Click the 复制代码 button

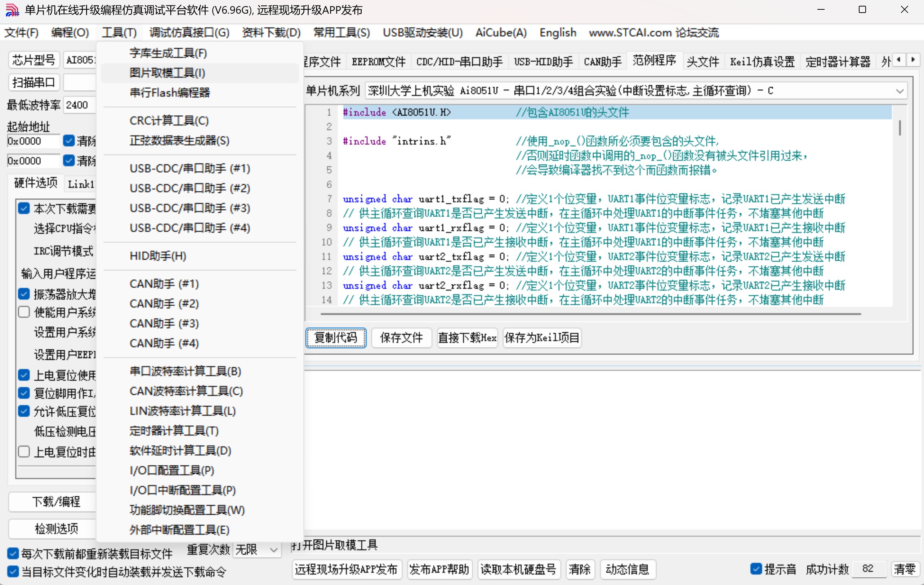[x=336, y=338]
